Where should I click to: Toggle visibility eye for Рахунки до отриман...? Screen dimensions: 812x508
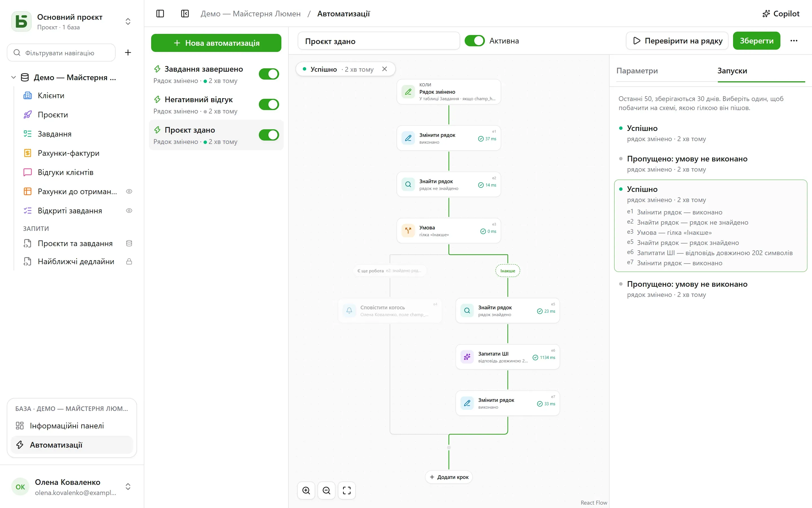tap(129, 191)
